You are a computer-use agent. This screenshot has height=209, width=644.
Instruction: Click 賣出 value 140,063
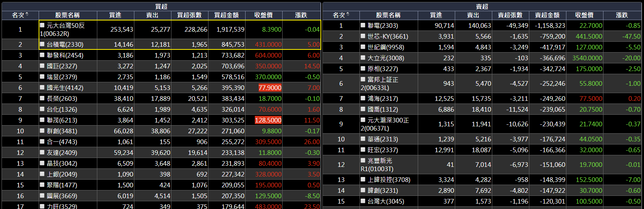coord(480,25)
